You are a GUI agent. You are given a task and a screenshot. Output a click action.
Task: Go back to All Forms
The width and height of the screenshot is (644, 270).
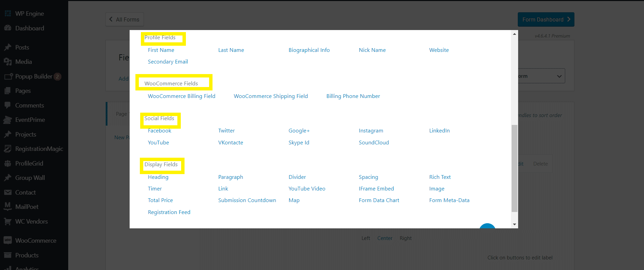pyautogui.click(x=125, y=19)
